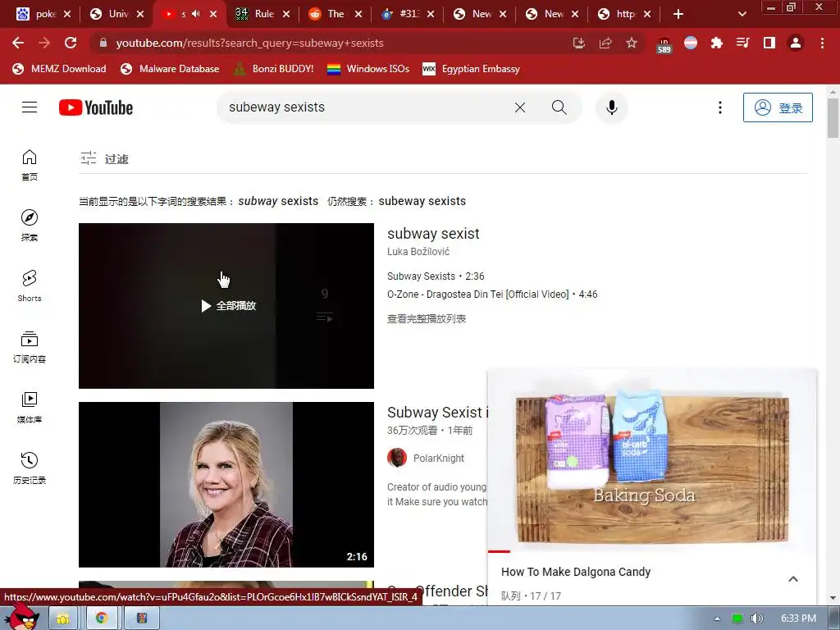The width and height of the screenshot is (840, 630).
Task: Clear the search box with X
Action: coord(519,107)
